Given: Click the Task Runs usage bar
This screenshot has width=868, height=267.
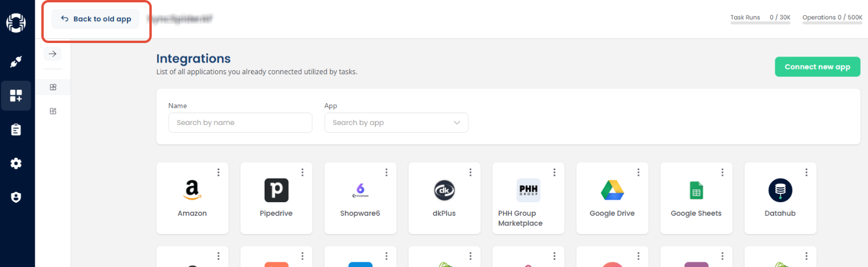Looking at the screenshot, I should 761,22.
